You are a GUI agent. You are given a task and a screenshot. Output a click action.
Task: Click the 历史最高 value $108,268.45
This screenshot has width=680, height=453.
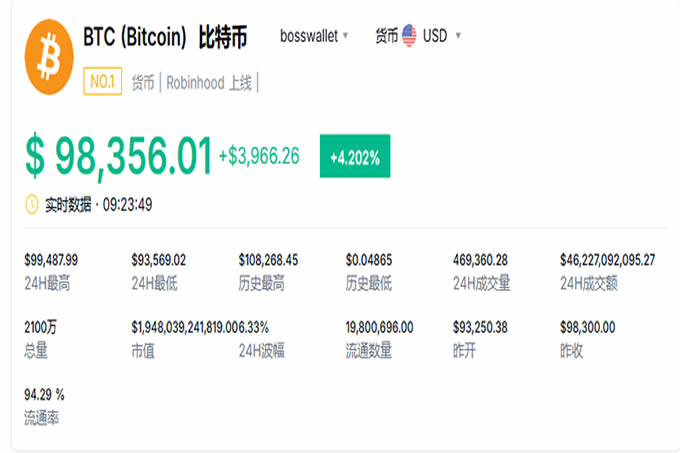(x=268, y=260)
